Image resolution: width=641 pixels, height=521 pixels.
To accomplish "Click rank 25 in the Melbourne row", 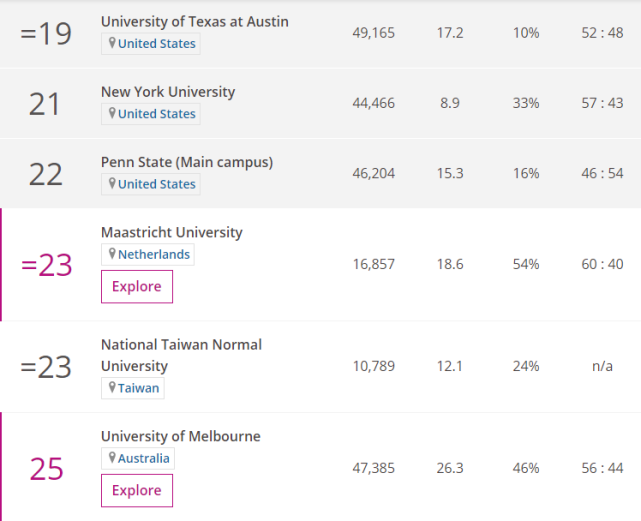I will pyautogui.click(x=46, y=469).
